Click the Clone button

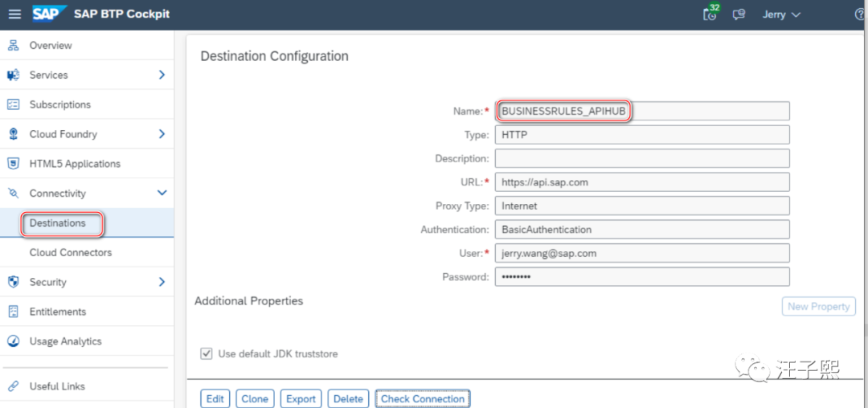[255, 398]
